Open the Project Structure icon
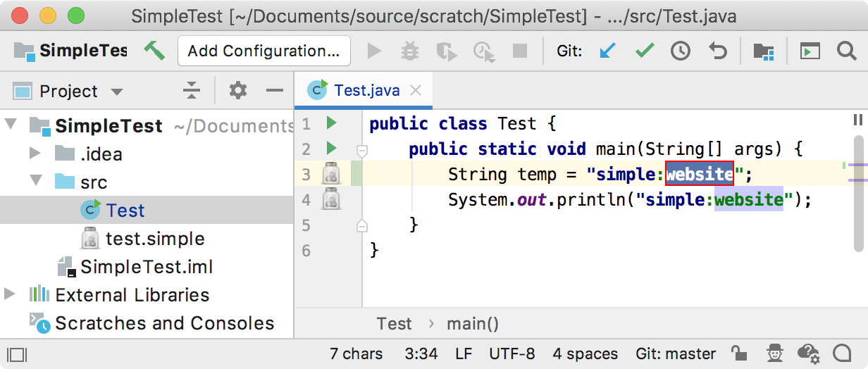This screenshot has width=868, height=369. (x=764, y=51)
